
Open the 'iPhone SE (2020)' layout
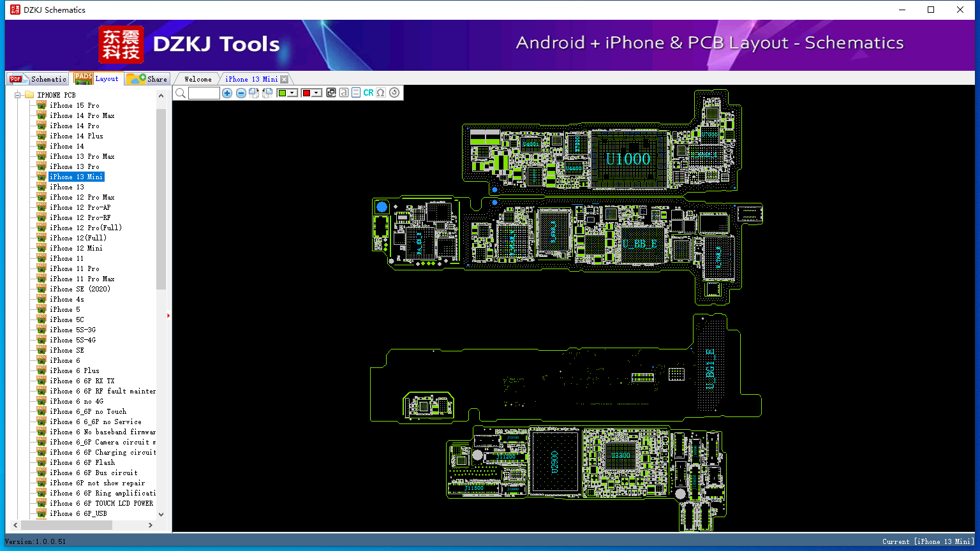80,289
